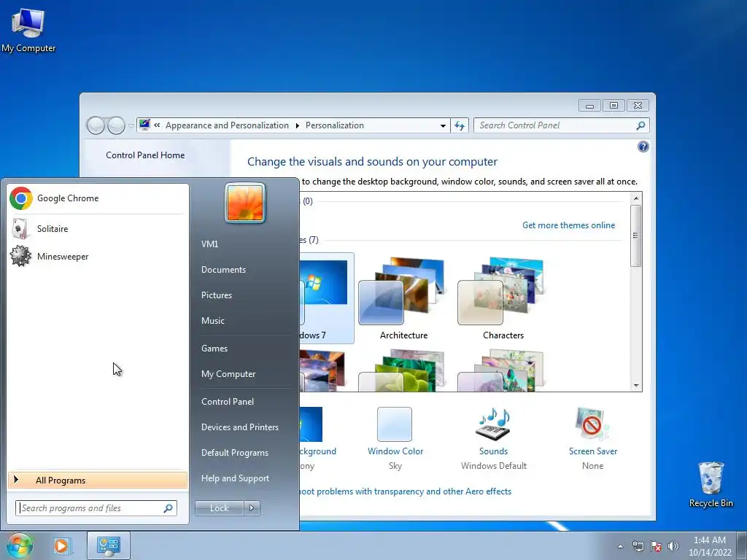
Task: Click the themes list scrollbar thumb
Action: (636, 236)
